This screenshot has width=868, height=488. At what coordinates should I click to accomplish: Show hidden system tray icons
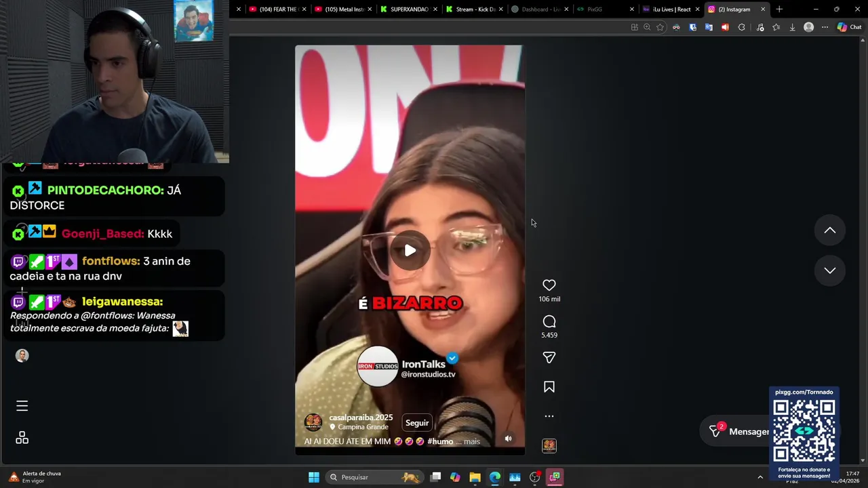(x=760, y=477)
